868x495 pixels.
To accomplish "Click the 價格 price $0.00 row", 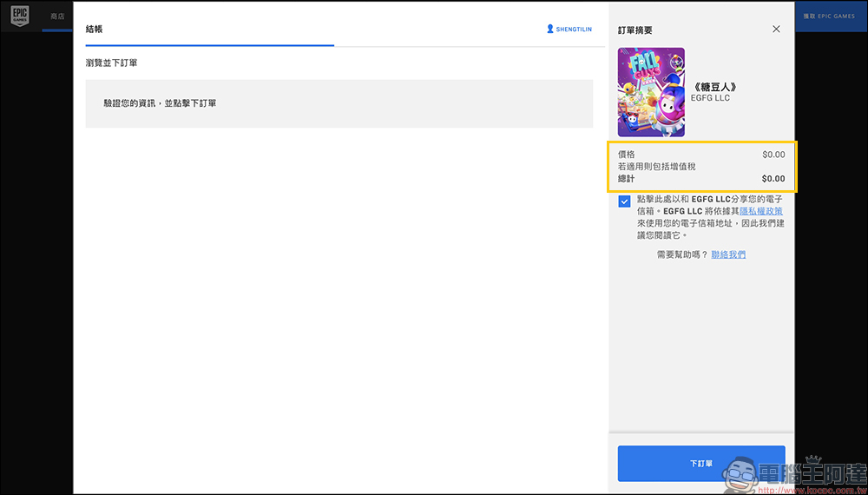I will pyautogui.click(x=700, y=155).
